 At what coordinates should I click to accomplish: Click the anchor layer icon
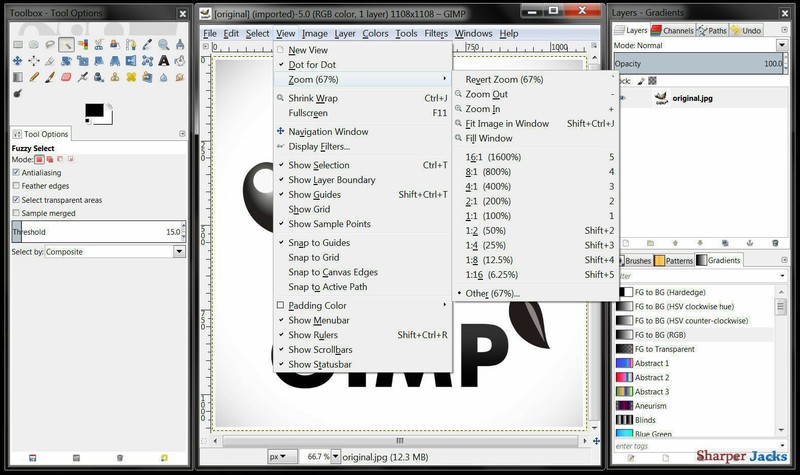click(x=750, y=243)
